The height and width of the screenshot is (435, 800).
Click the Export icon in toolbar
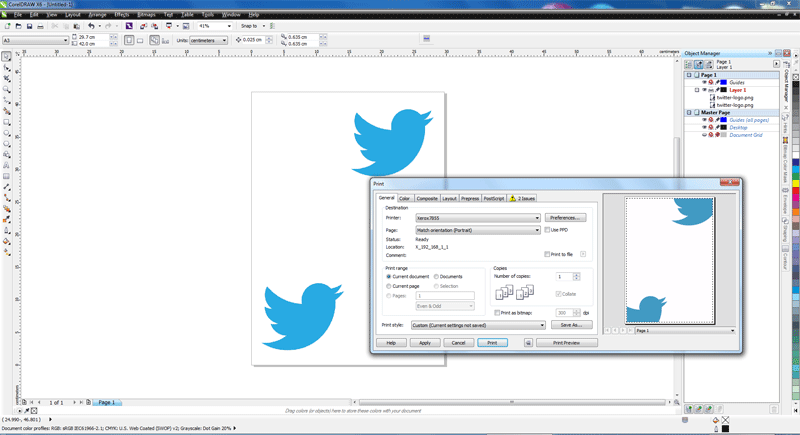154,26
